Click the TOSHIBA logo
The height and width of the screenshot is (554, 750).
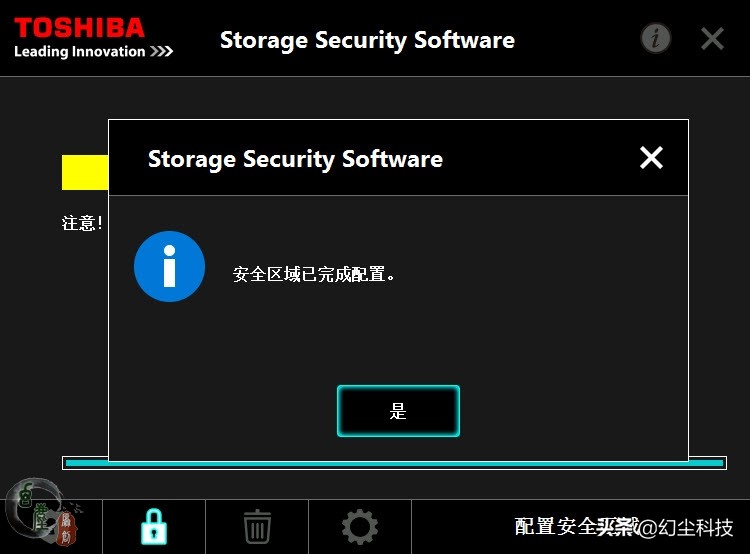pyautogui.click(x=79, y=27)
